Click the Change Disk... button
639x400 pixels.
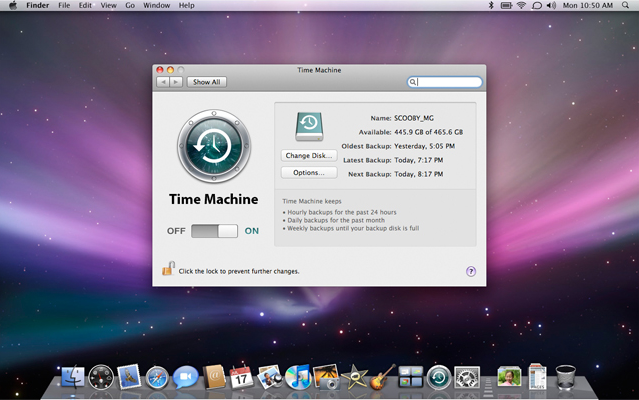(x=309, y=156)
